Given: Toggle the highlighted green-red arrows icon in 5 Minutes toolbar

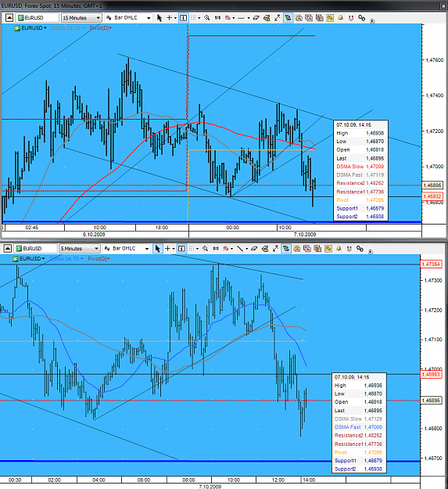Looking at the screenshot, I should pyautogui.click(x=286, y=249).
